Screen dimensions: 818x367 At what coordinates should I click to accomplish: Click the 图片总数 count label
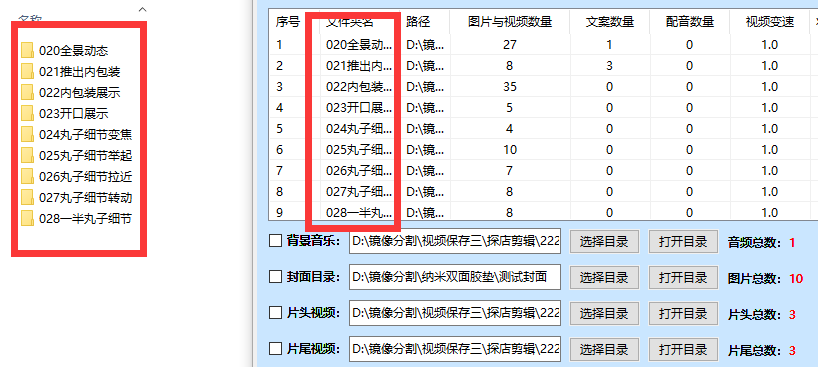click(x=765, y=278)
